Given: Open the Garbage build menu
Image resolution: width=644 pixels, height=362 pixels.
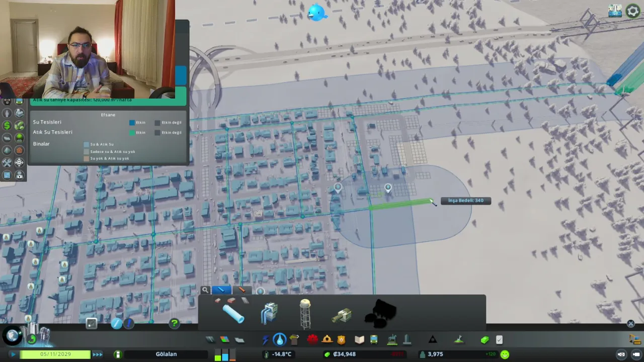Looking at the screenshot, I should (x=294, y=340).
